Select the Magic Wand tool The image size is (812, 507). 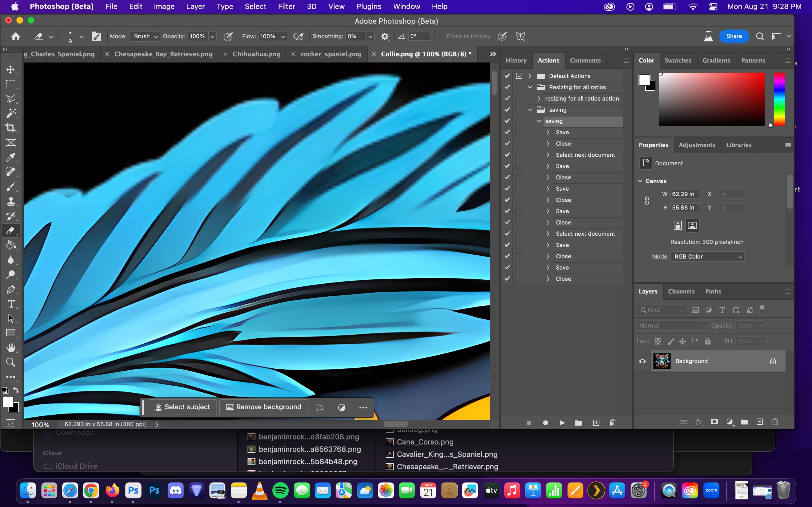[x=11, y=113]
